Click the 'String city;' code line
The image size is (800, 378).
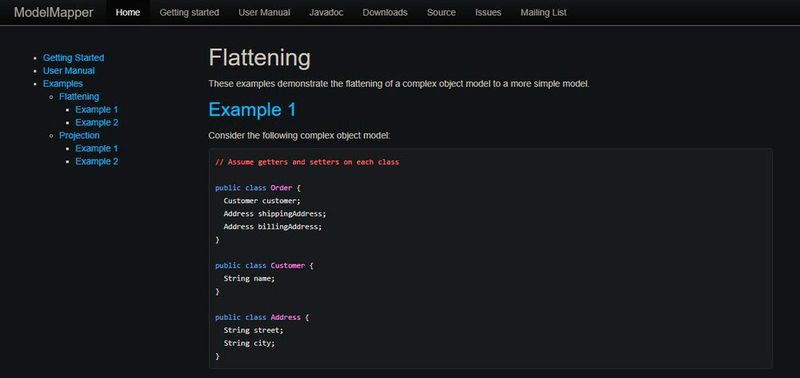click(249, 343)
